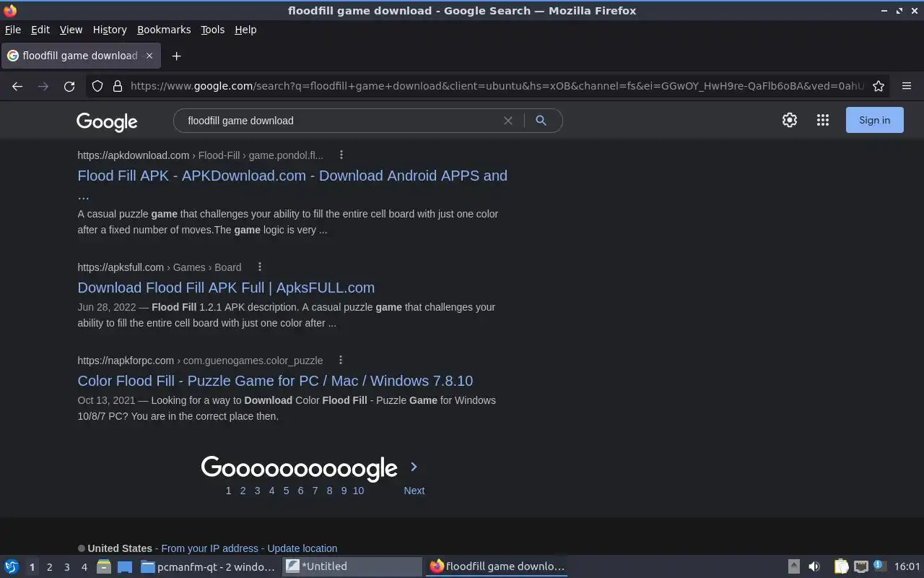Go to results page 5
Viewport: 924px width, 578px height.
(286, 491)
